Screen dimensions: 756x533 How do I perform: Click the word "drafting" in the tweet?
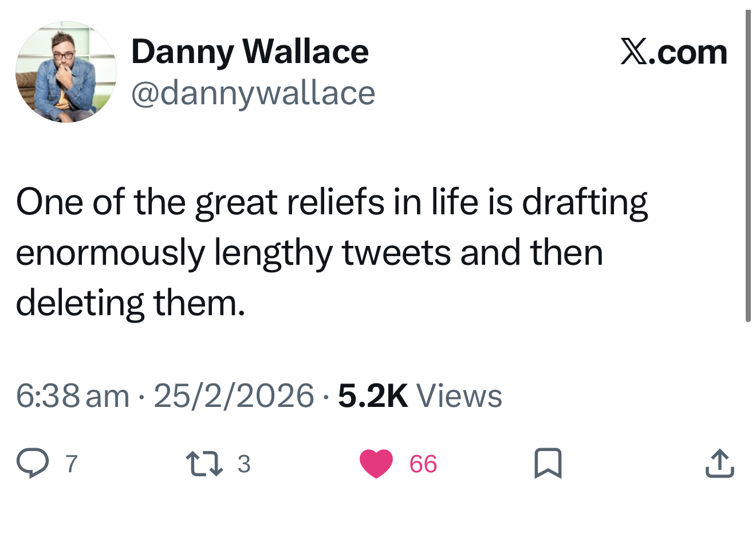click(x=585, y=202)
